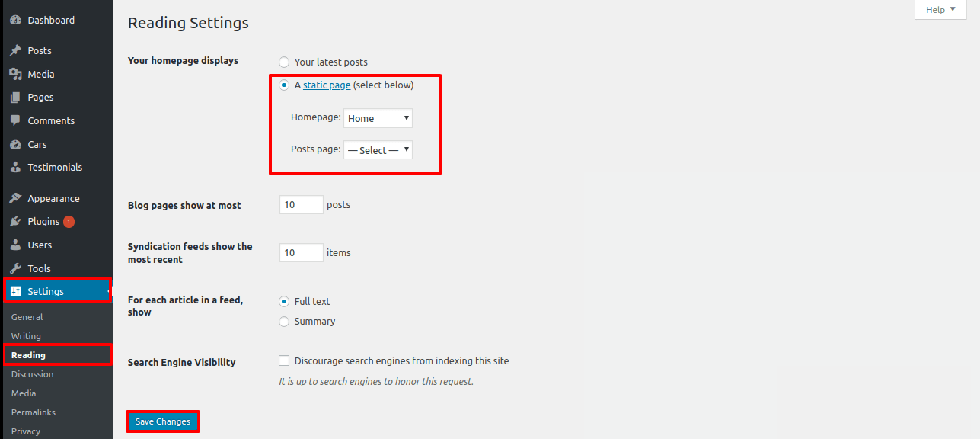The height and width of the screenshot is (439, 980).
Task: Click the Posts pushpin icon
Action: [x=15, y=51]
